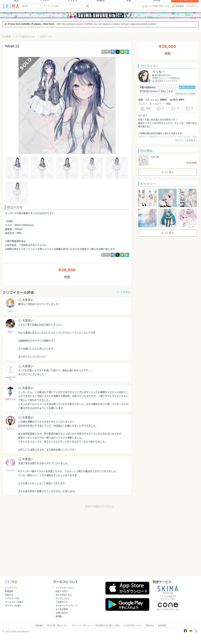Open the すべて category dropdown in search bar
This screenshot has height=644, width=201.
pyautogui.click(x=31, y=6)
